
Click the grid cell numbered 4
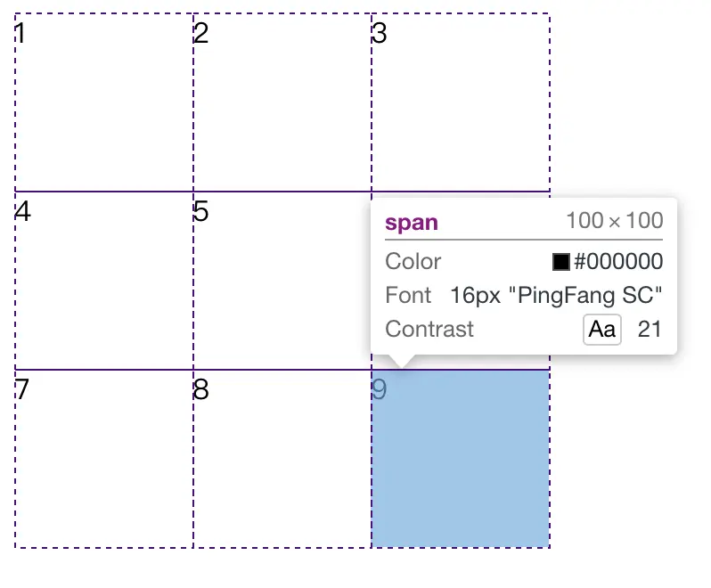(104, 281)
